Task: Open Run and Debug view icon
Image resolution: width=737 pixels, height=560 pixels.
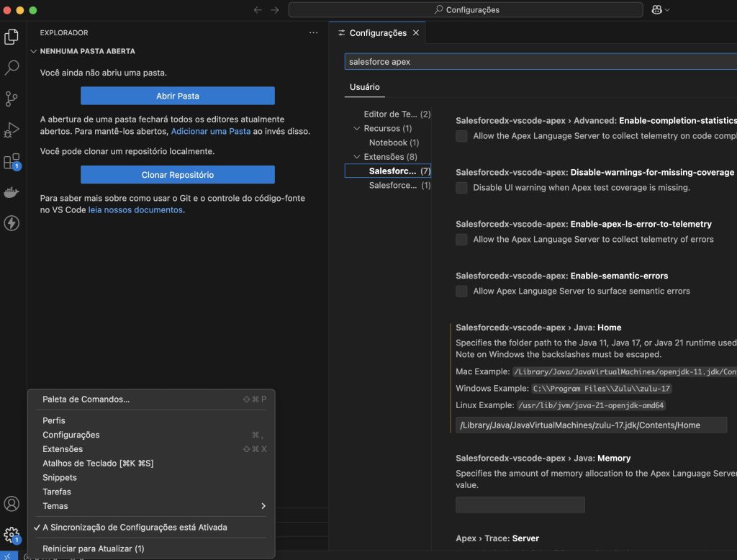Action: click(12, 130)
